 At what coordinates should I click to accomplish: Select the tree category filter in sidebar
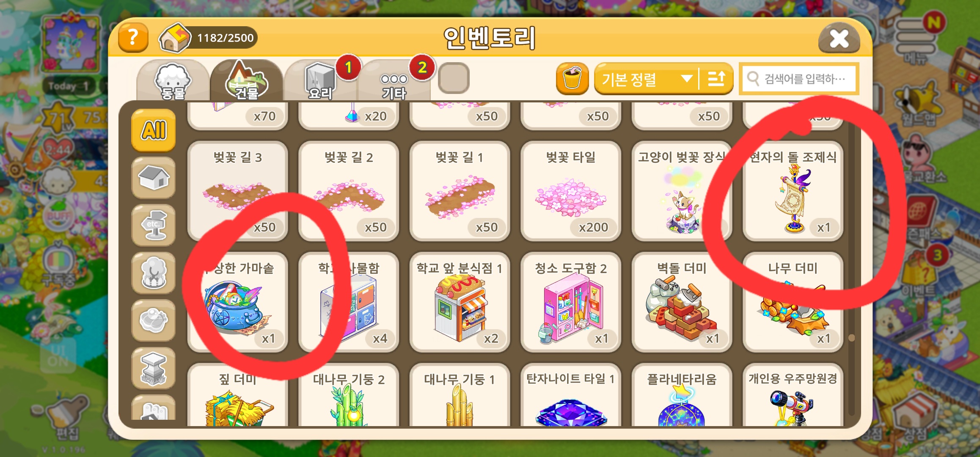click(x=153, y=273)
